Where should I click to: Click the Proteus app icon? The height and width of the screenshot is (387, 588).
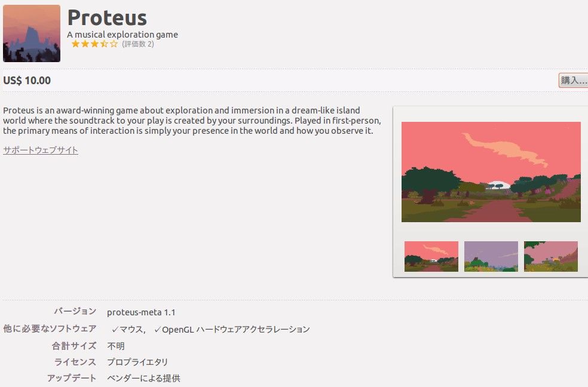[x=32, y=33]
